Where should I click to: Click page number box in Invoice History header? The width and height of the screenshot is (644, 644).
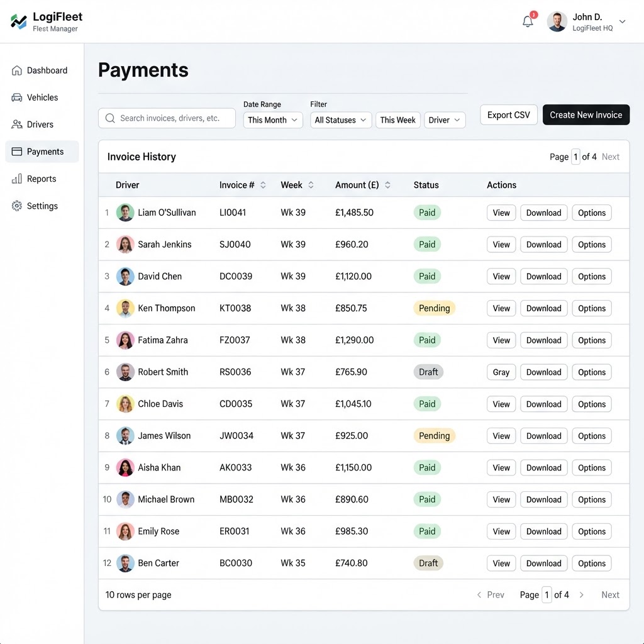(x=575, y=157)
